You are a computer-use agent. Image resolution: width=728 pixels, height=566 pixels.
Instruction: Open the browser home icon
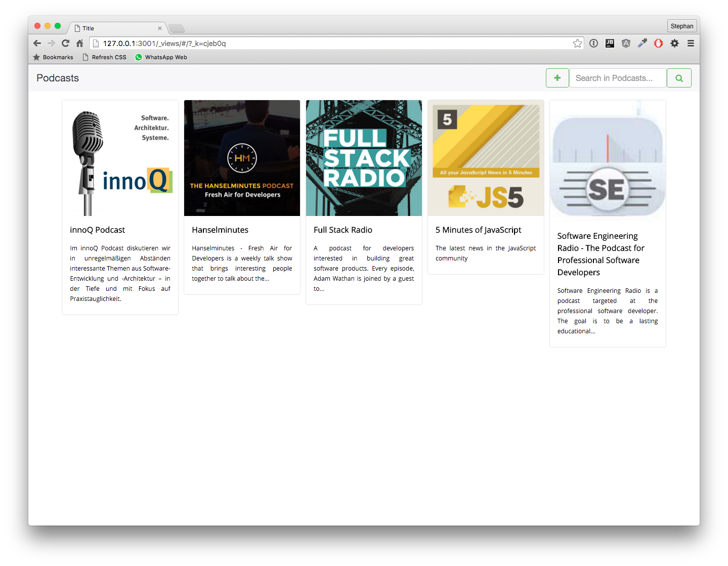pos(79,43)
